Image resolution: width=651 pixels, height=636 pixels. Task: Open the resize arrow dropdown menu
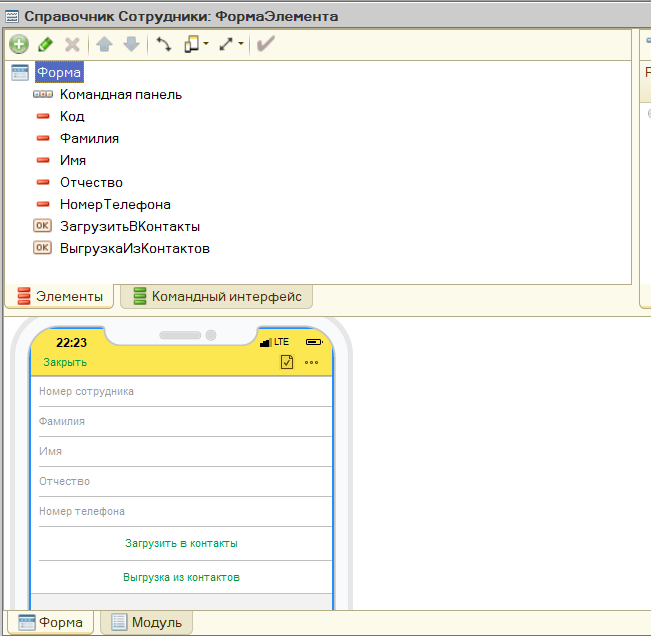[x=241, y=43]
